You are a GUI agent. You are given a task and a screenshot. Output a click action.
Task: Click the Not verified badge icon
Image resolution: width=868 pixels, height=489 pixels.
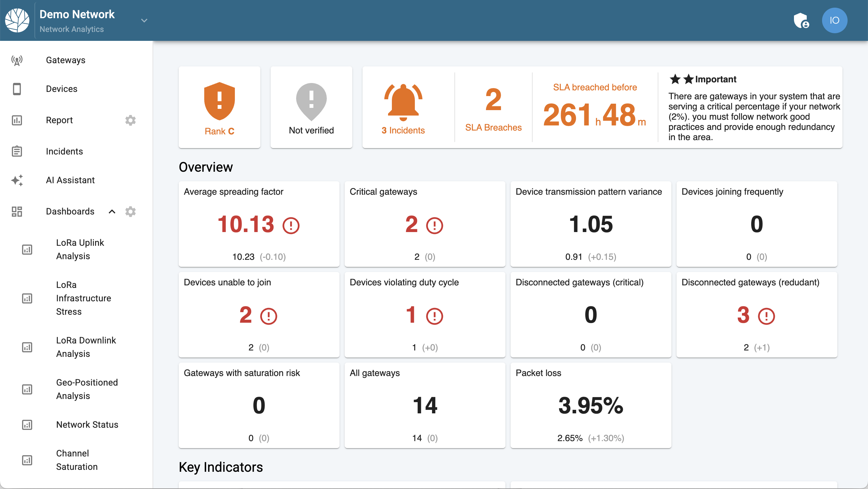coord(311,101)
